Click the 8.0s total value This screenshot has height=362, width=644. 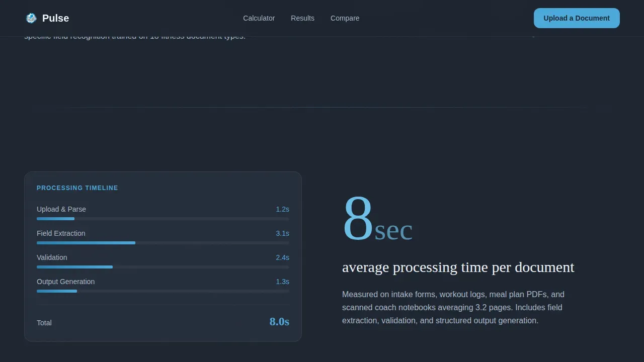point(279,322)
